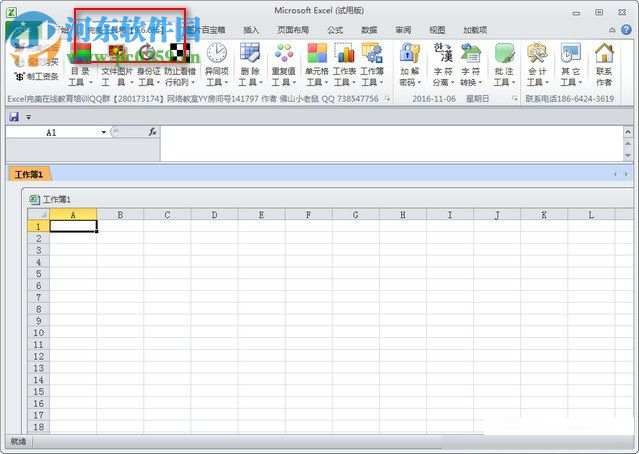This screenshot has height=454, width=639.
Task: Click the Excel application icon in title bar
Action: 11,12
